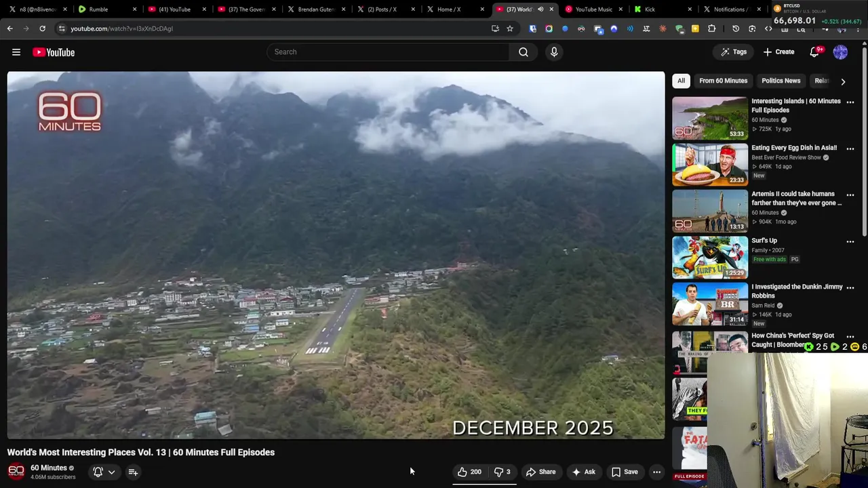Close the Rumble tab
The width and height of the screenshot is (868, 488).
click(x=134, y=9)
